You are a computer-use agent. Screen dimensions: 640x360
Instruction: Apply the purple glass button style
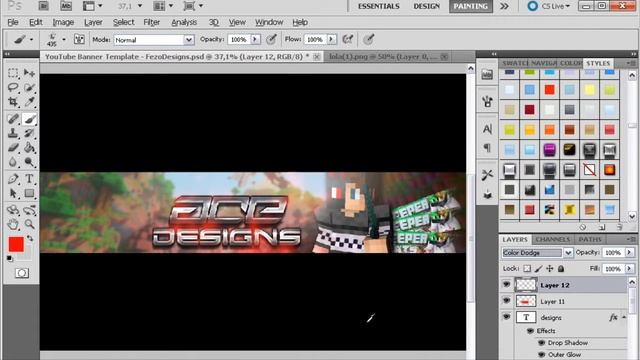pos(549,149)
